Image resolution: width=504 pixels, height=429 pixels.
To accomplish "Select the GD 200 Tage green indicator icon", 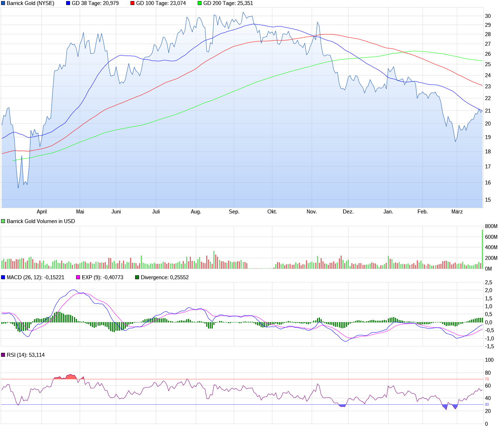I will (199, 3).
